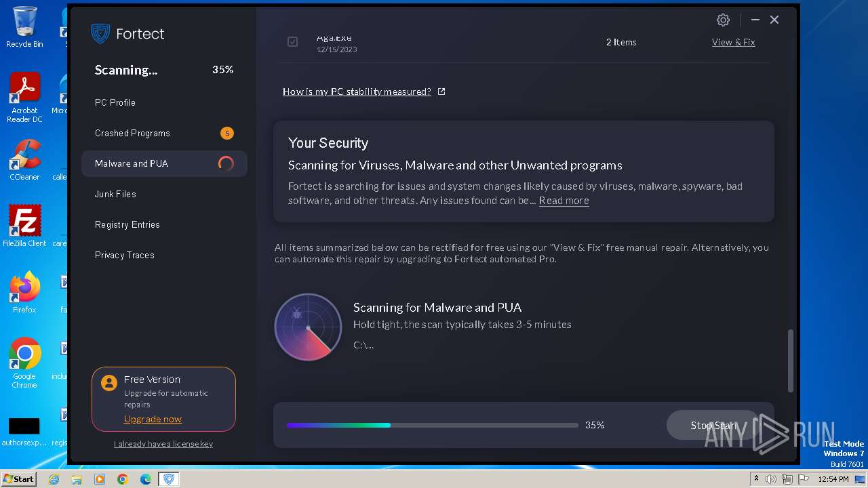This screenshot has width=868, height=488.
Task: Click Read more in Your Security
Action: click(564, 201)
